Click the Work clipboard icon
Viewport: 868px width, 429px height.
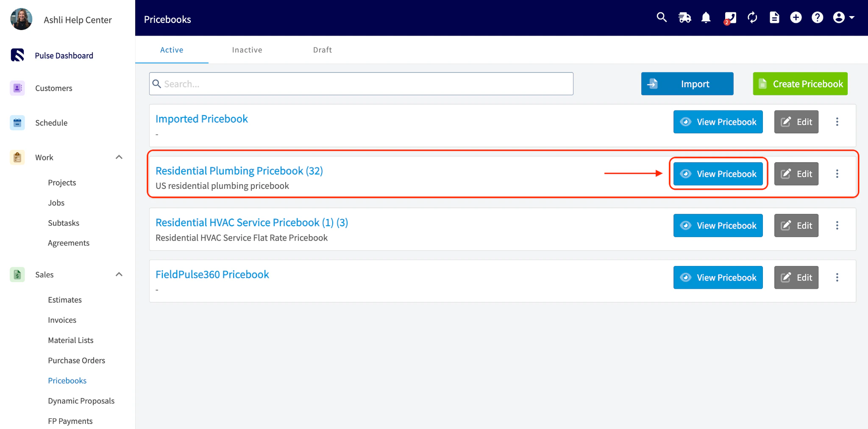point(17,158)
